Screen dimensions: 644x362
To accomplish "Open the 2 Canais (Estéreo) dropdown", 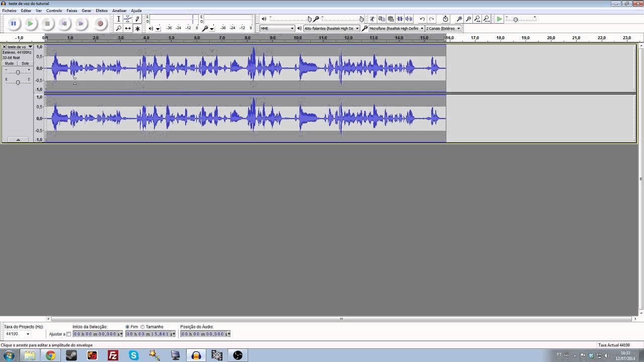I will 443,29.
